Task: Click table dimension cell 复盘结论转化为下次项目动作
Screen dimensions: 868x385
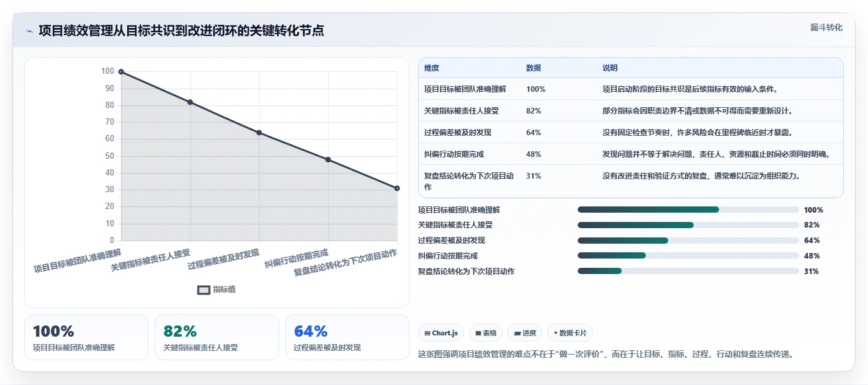Action: click(469, 181)
